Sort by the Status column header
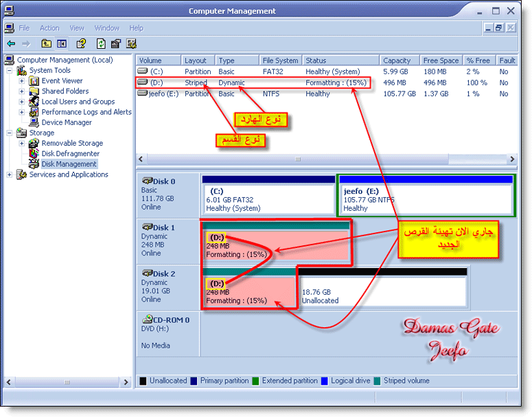Image resolution: width=532 pixels, height=417 pixels. [340, 60]
